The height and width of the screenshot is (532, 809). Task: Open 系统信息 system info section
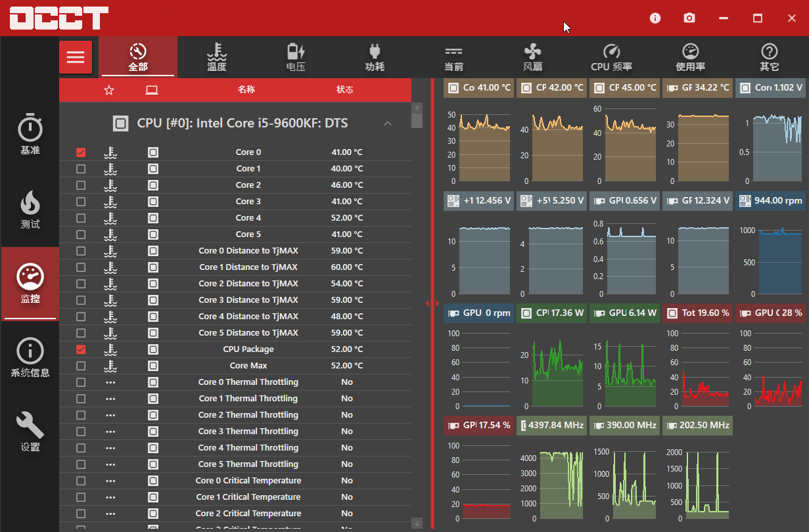point(30,358)
